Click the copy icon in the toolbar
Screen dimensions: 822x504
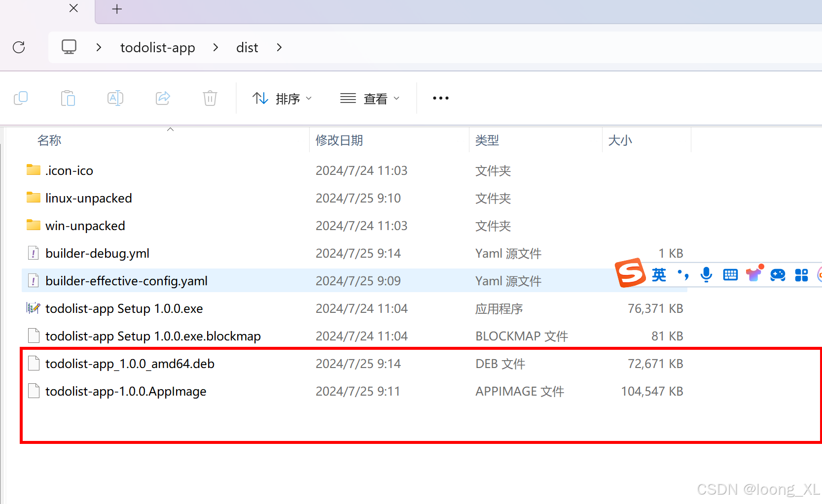tap(21, 98)
